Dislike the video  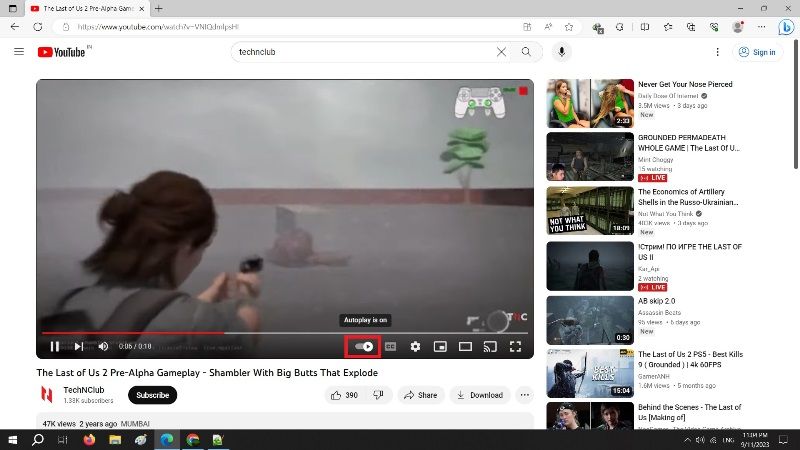379,395
